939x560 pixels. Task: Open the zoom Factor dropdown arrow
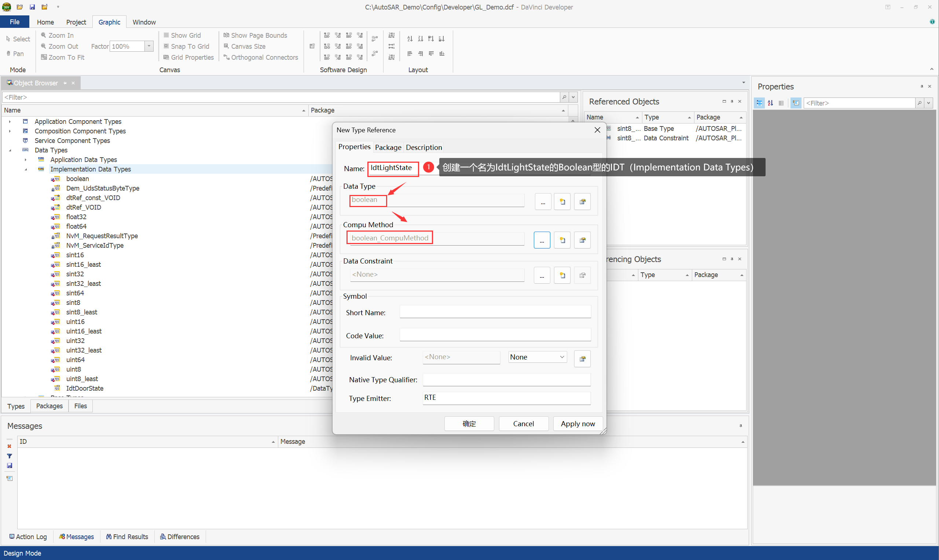(x=149, y=46)
